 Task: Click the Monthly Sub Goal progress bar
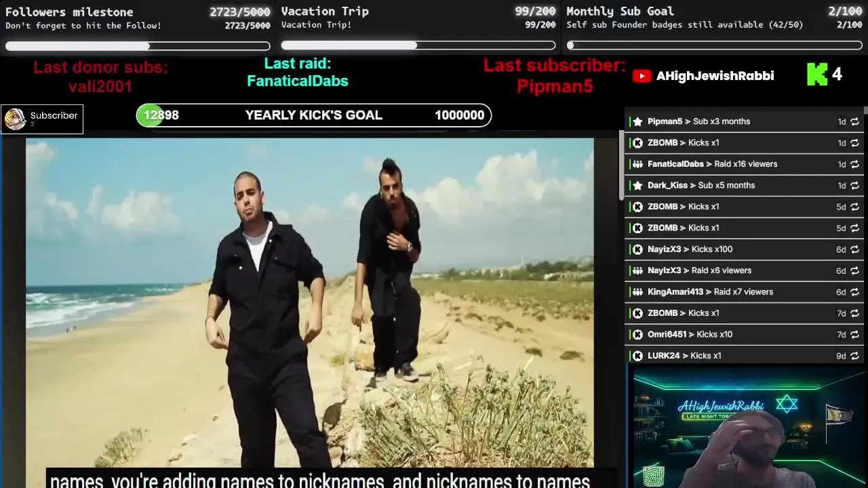click(715, 45)
